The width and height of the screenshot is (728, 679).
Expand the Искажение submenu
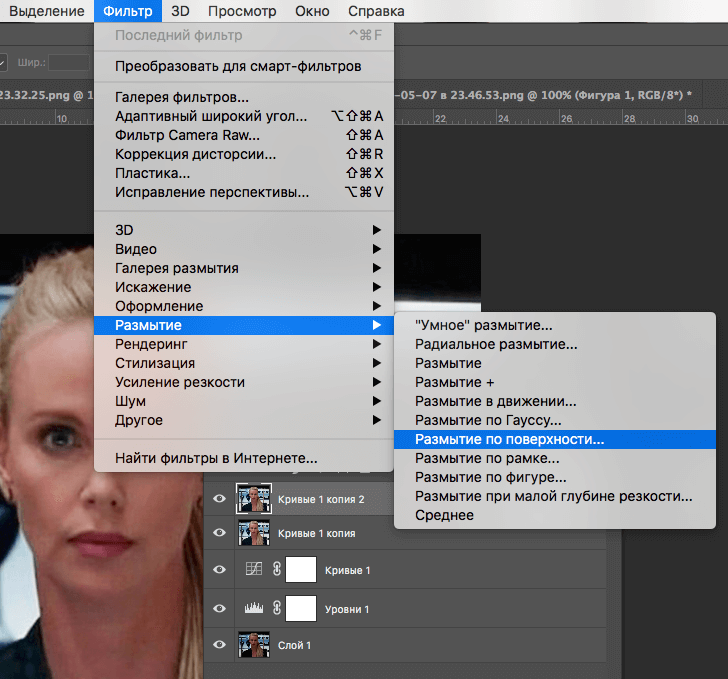point(244,287)
